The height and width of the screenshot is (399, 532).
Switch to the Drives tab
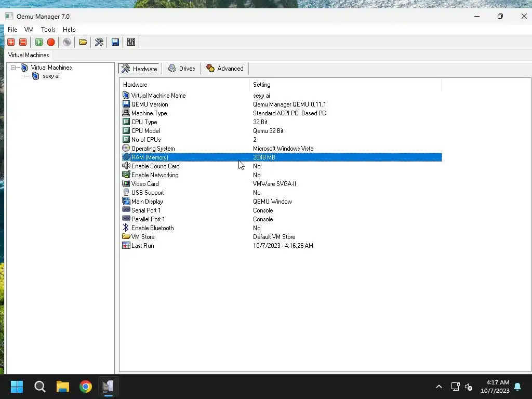coord(181,69)
